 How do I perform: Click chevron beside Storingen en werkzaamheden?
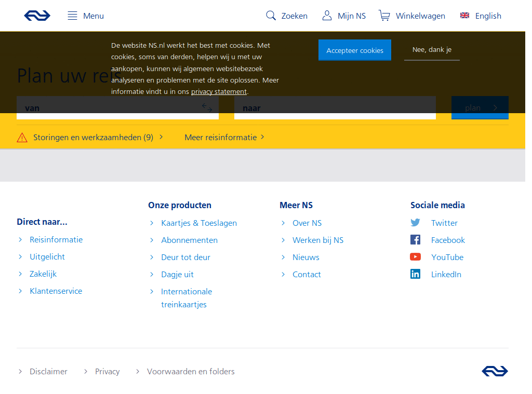pyautogui.click(x=161, y=137)
